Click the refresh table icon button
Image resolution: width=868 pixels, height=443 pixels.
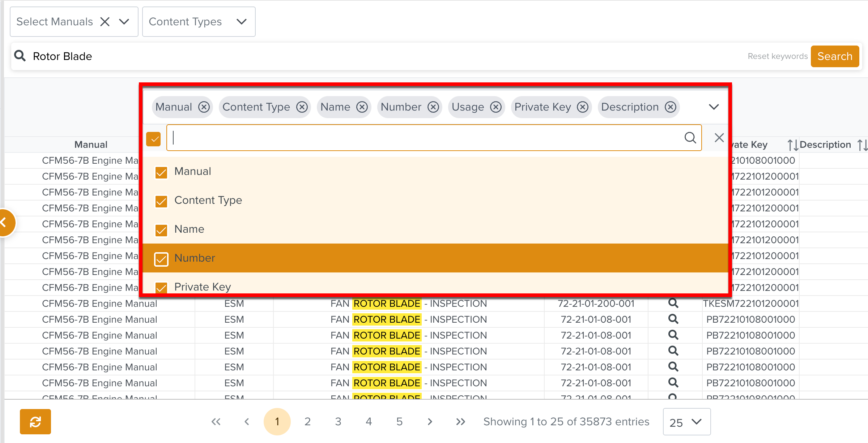pos(35,421)
